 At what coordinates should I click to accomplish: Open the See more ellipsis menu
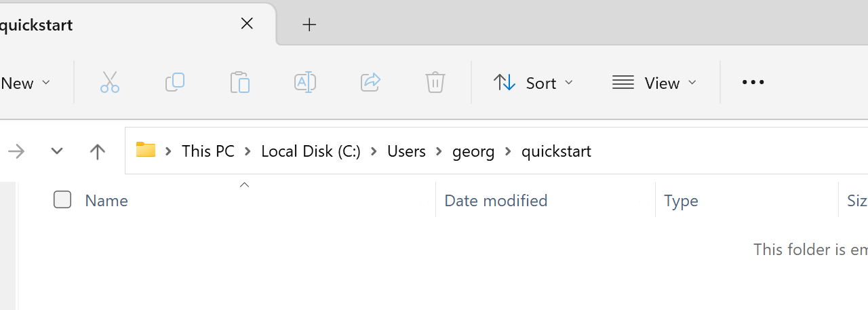[753, 83]
